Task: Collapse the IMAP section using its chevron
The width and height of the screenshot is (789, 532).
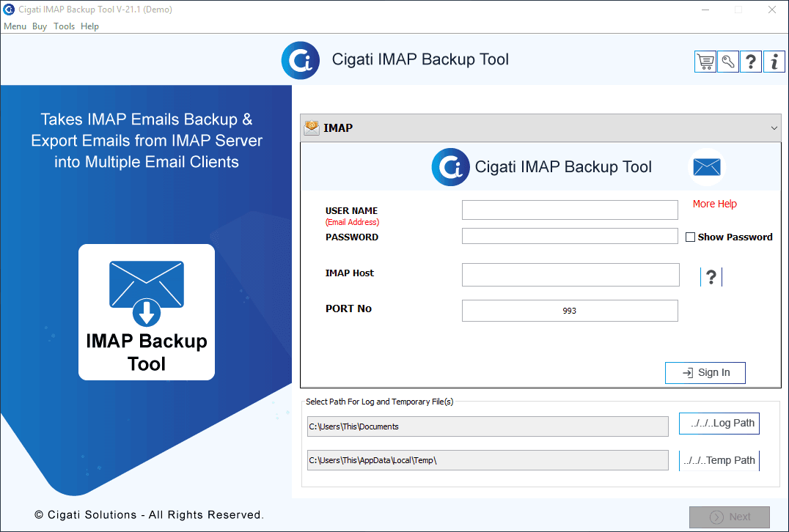Action: (774, 127)
